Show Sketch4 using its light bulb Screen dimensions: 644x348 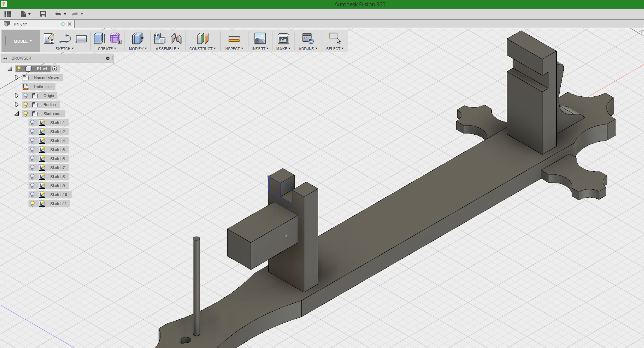pos(32,141)
